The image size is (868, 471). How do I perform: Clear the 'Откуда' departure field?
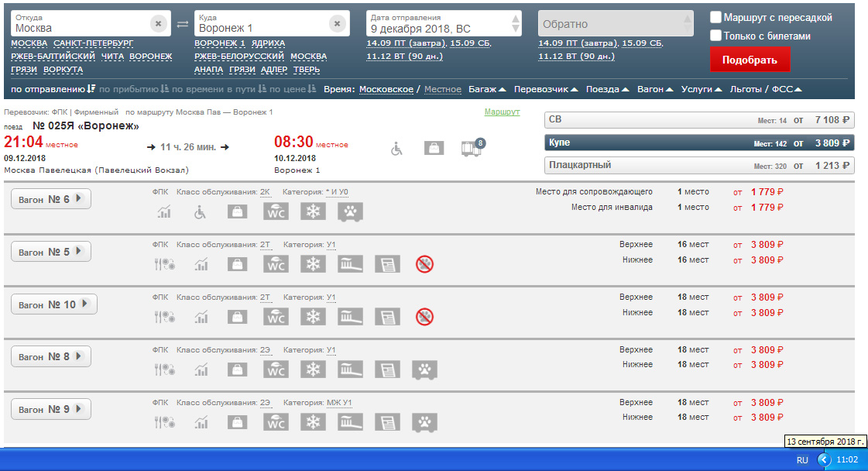158,24
